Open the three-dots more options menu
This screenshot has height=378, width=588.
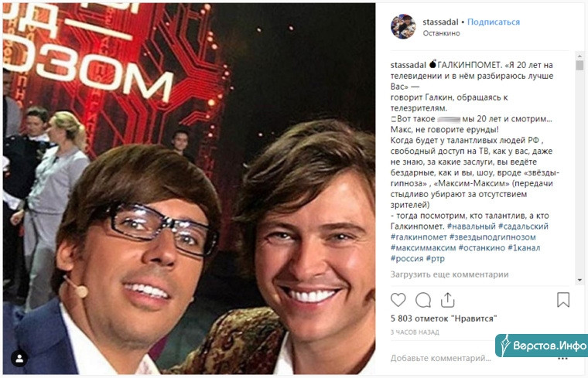(562, 359)
